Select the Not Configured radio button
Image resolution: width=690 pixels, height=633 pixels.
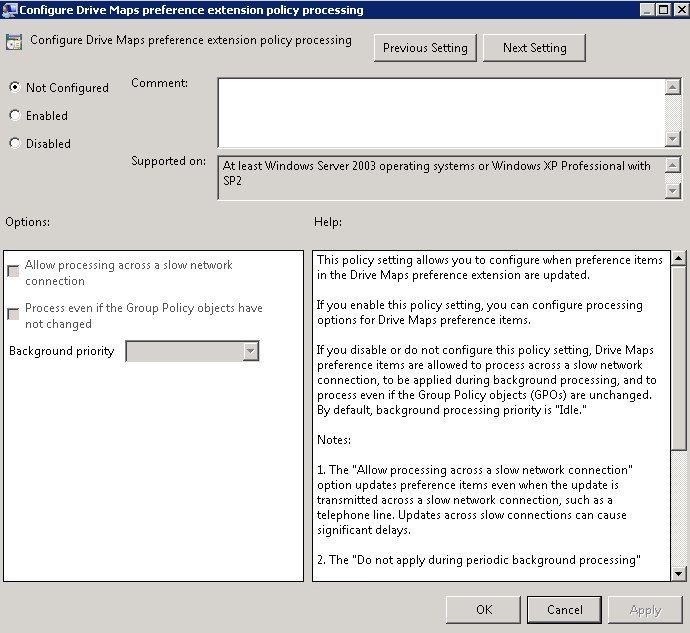[x=15, y=87]
